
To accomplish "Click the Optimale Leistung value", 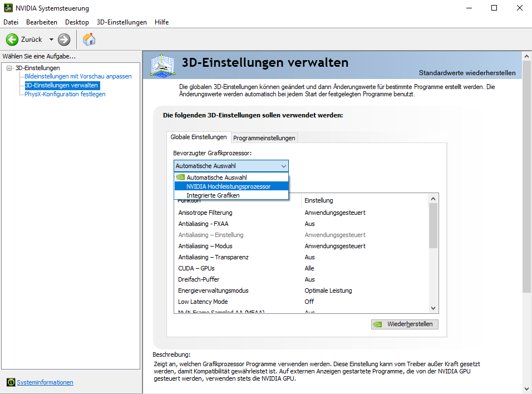I will click(x=328, y=290).
